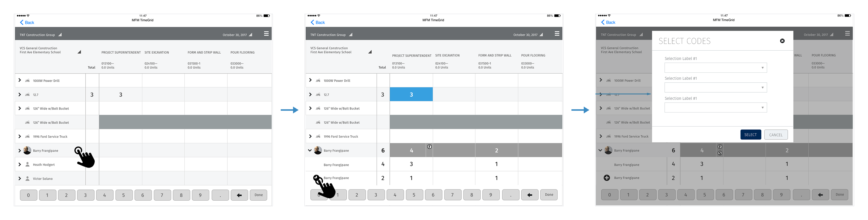Open the topmost Selection Label #1 dropdown

tap(716, 68)
